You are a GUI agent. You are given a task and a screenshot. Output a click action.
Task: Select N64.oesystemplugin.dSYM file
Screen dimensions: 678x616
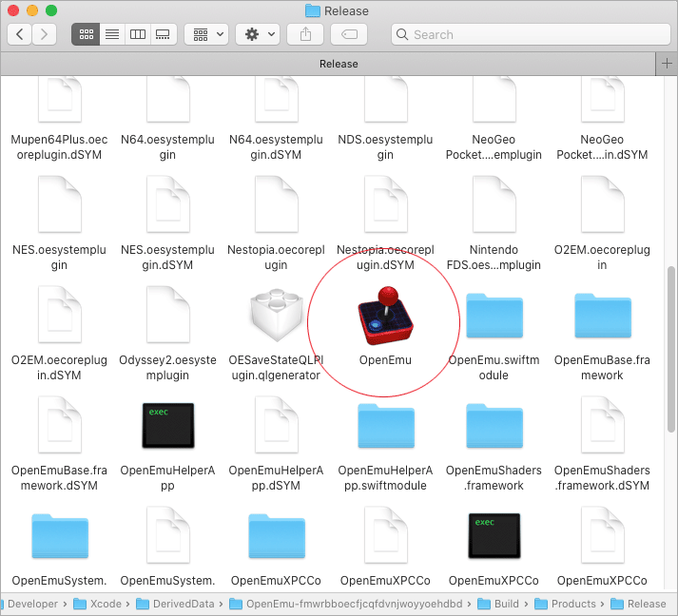pos(277,100)
